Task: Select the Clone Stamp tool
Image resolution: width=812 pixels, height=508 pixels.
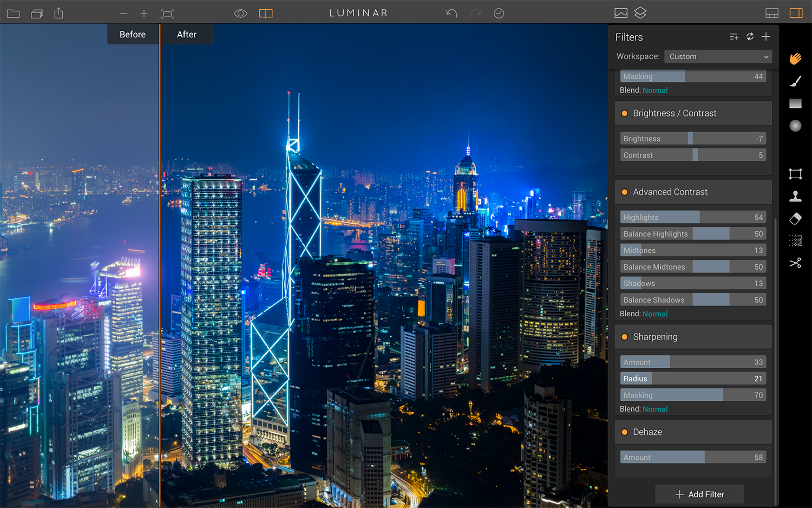Action: (x=795, y=196)
